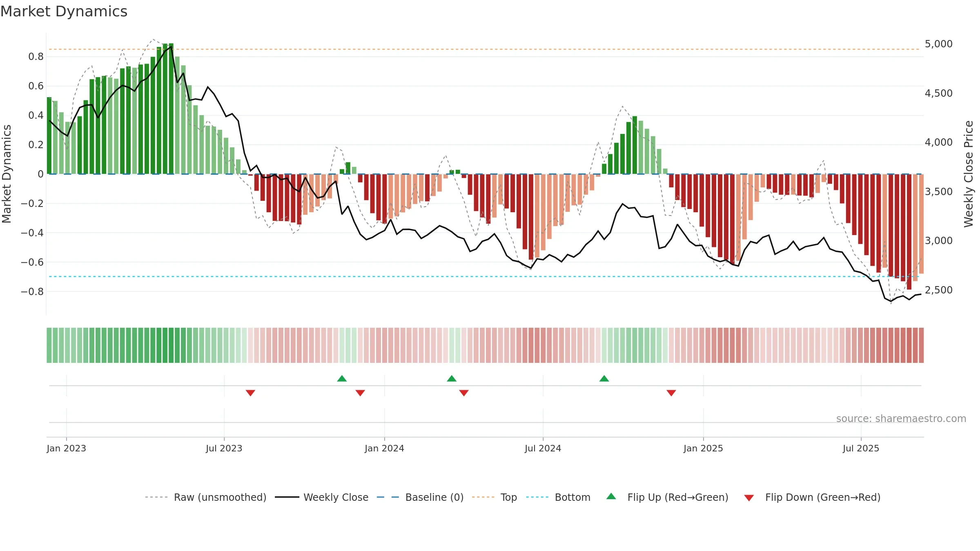980x551 pixels.
Task: Click the Market Dynamics chart title
Action: pos(64,11)
